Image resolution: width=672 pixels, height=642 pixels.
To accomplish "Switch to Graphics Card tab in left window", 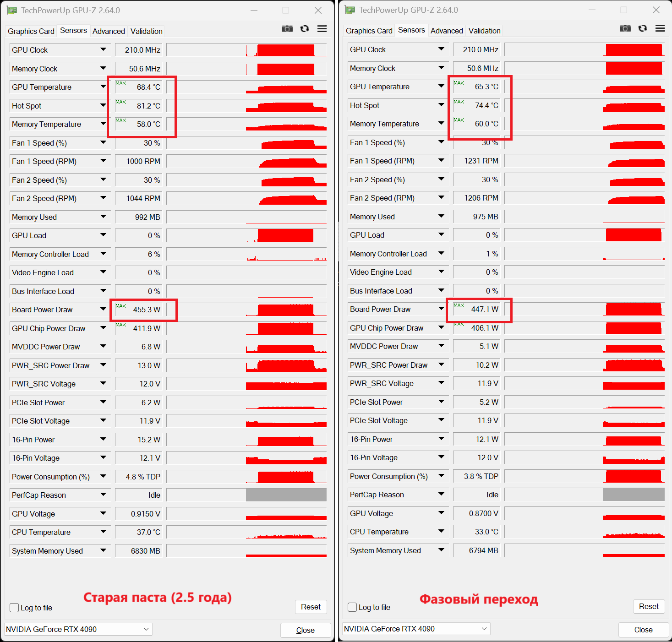I will point(31,31).
